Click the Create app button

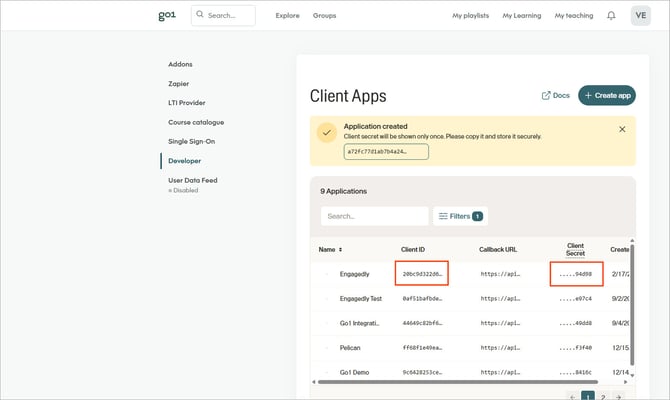tap(606, 95)
